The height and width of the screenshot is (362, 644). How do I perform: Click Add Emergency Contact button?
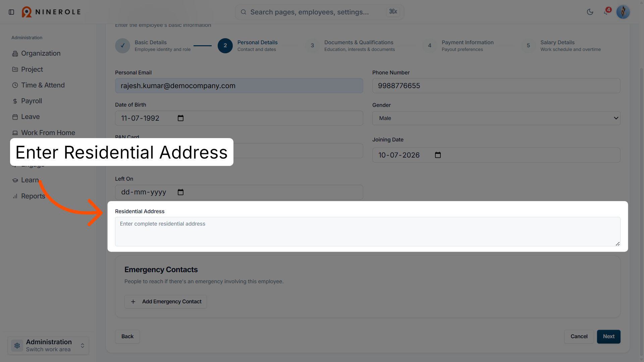click(x=165, y=302)
